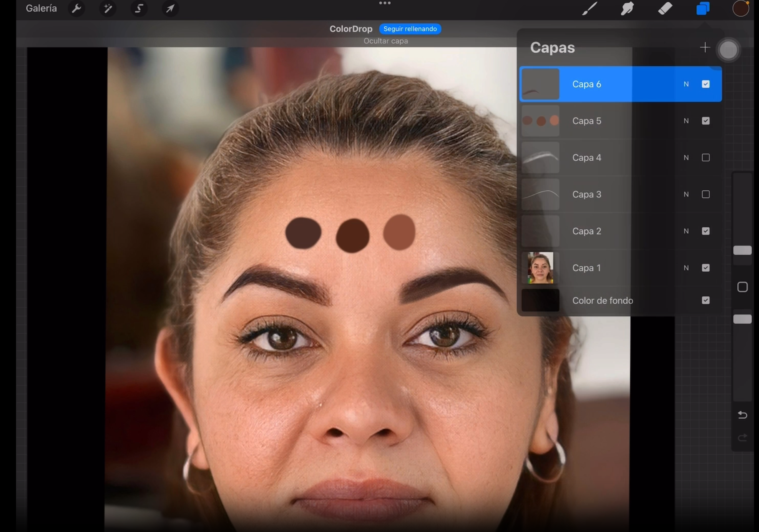This screenshot has width=759, height=532.
Task: Select the Eraser tool
Action: (665, 8)
